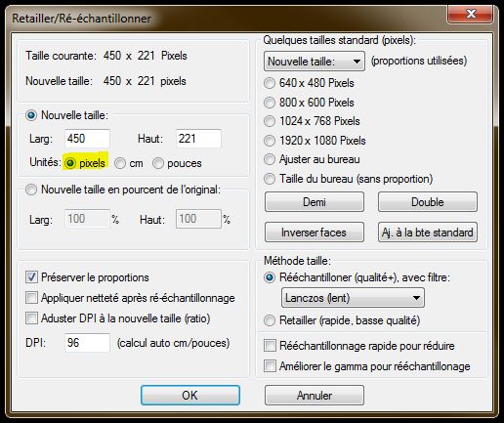504x423 pixels.
Task: Click the "Méthode taille:" group label
Action: tap(297, 261)
